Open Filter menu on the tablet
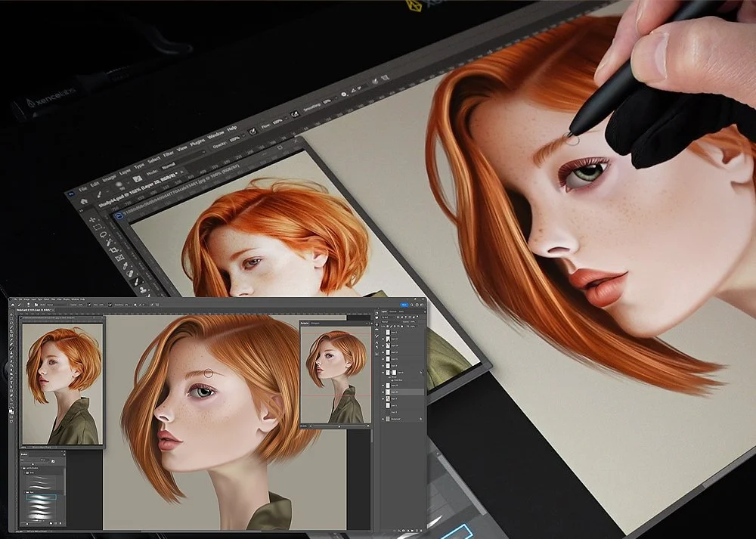The width and height of the screenshot is (756, 539). 169,153
